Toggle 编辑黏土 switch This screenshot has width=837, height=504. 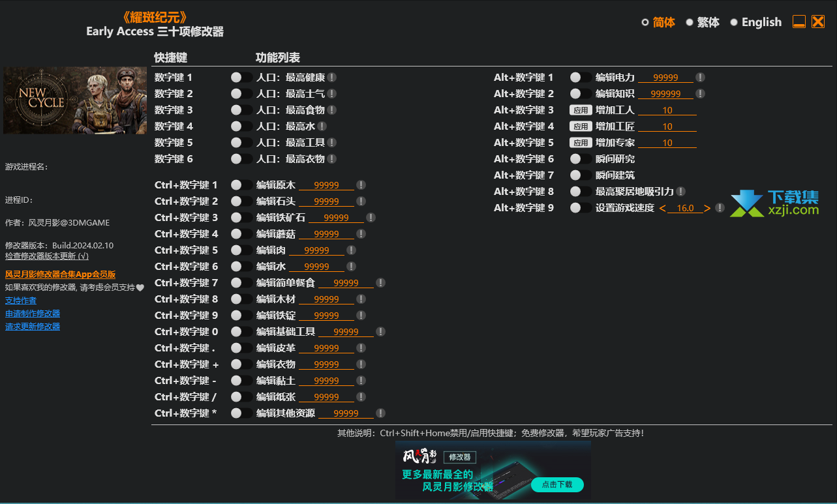coord(241,380)
